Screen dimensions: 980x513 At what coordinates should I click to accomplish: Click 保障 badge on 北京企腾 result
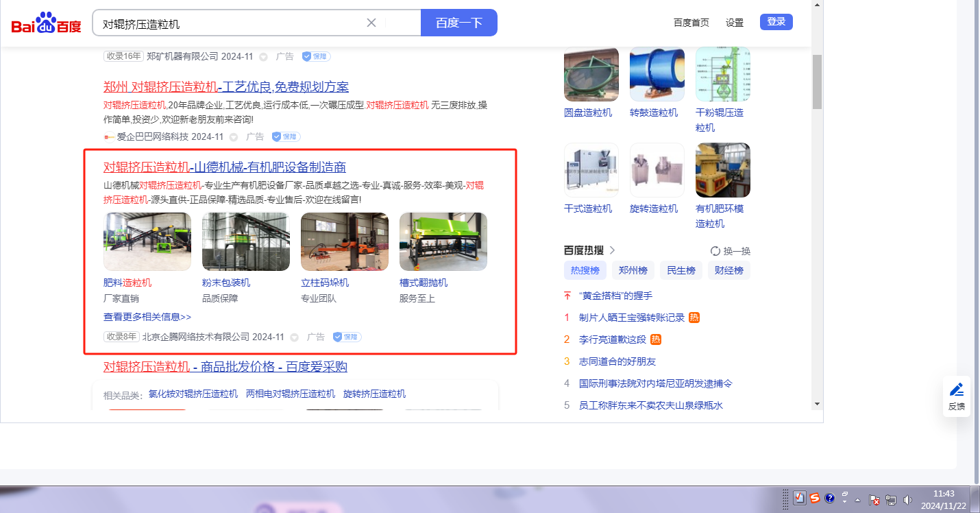[x=347, y=337]
